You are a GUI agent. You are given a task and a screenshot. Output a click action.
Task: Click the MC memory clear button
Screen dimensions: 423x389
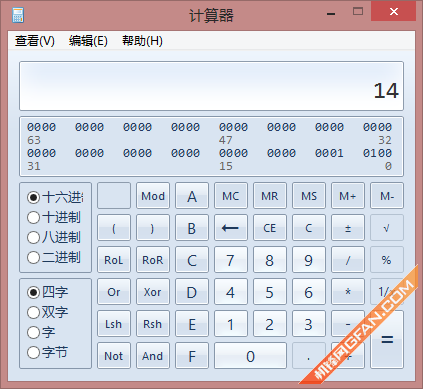[231, 196]
